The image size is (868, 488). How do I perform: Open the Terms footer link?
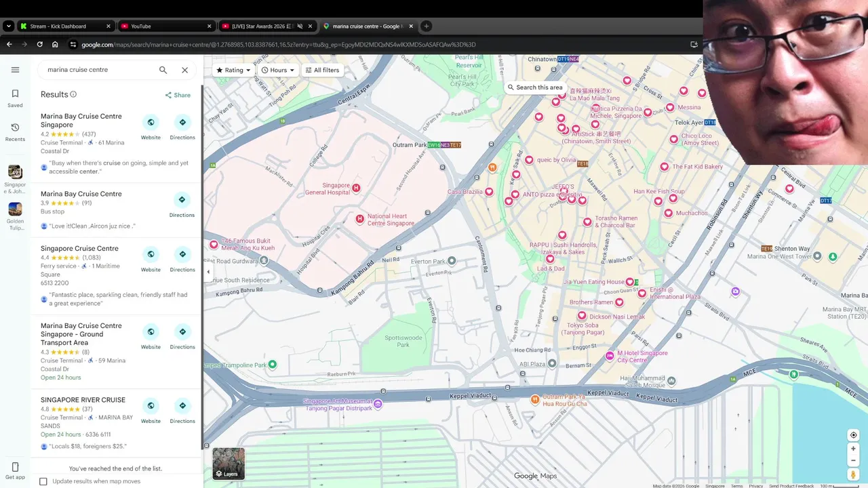tap(736, 486)
